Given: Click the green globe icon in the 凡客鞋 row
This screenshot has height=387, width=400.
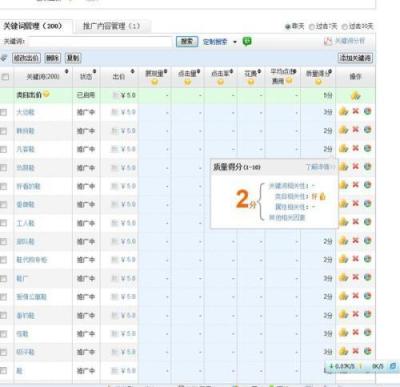Looking at the screenshot, I should 367,148.
